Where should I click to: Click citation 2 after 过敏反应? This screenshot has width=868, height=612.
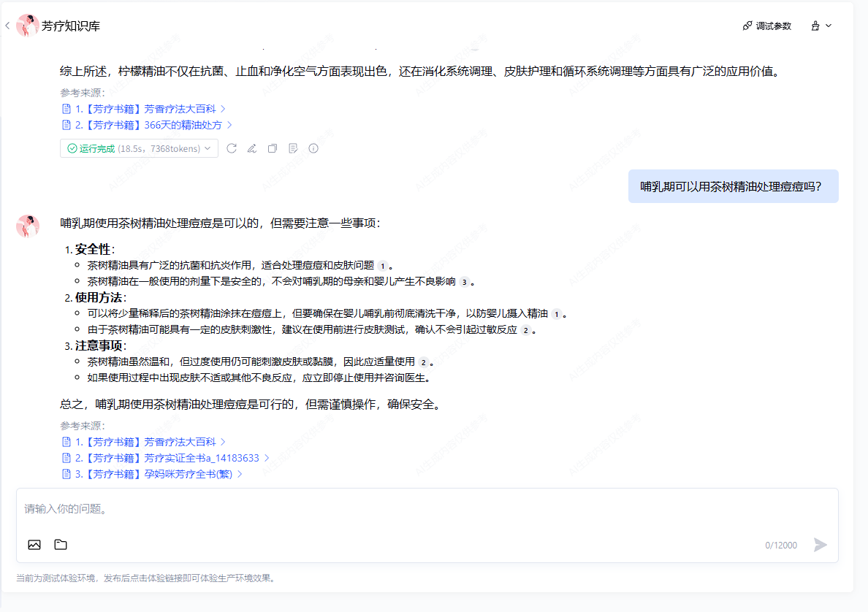point(525,330)
